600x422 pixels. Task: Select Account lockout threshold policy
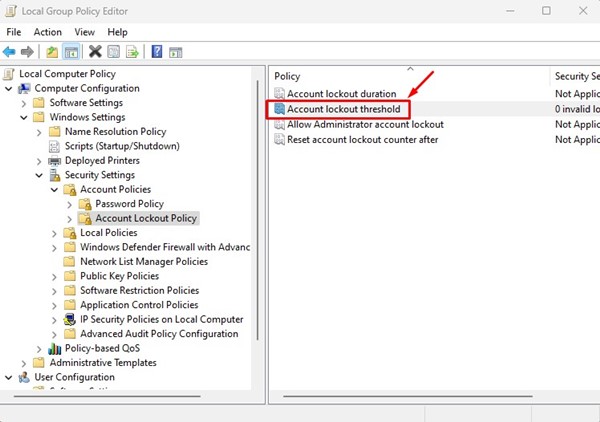(343, 109)
